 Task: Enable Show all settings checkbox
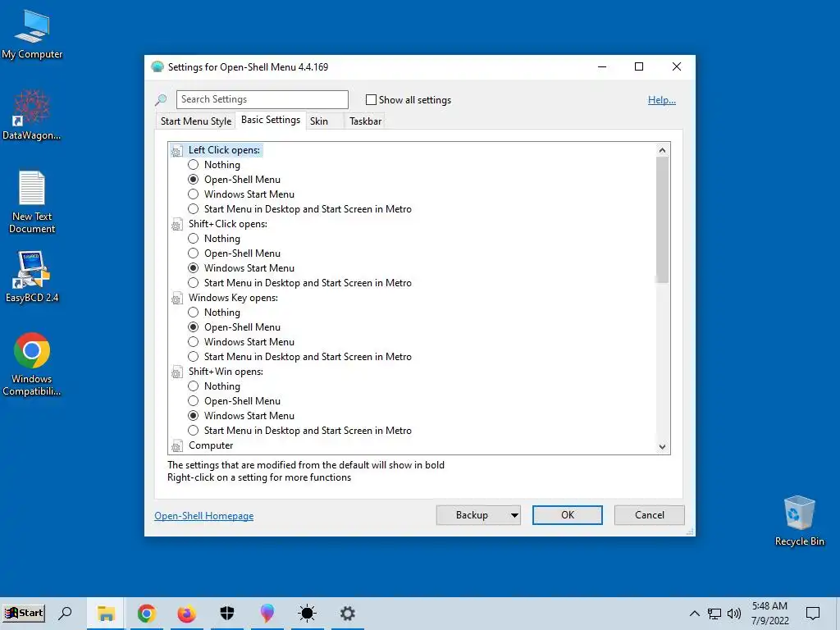pyautogui.click(x=371, y=99)
